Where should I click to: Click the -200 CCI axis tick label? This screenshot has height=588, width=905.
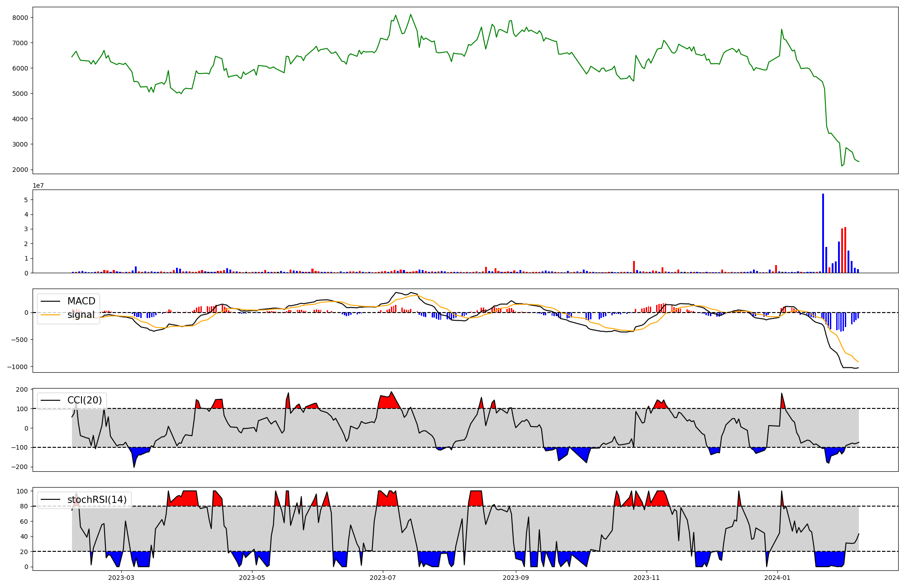pos(19,467)
